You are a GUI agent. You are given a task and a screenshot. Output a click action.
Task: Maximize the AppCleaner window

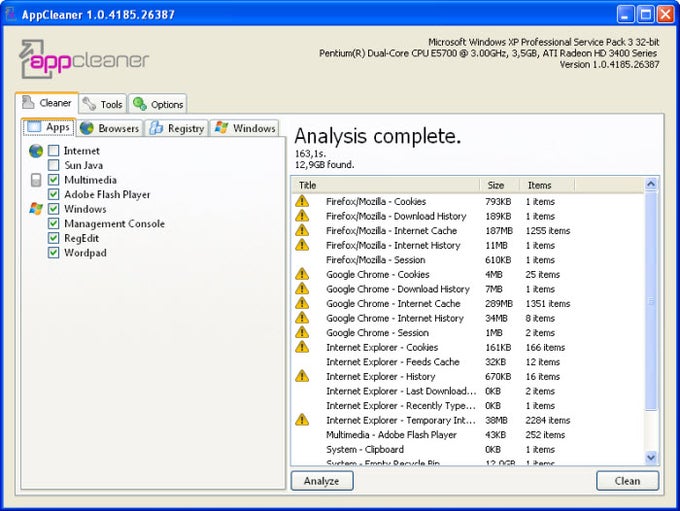[645, 14]
